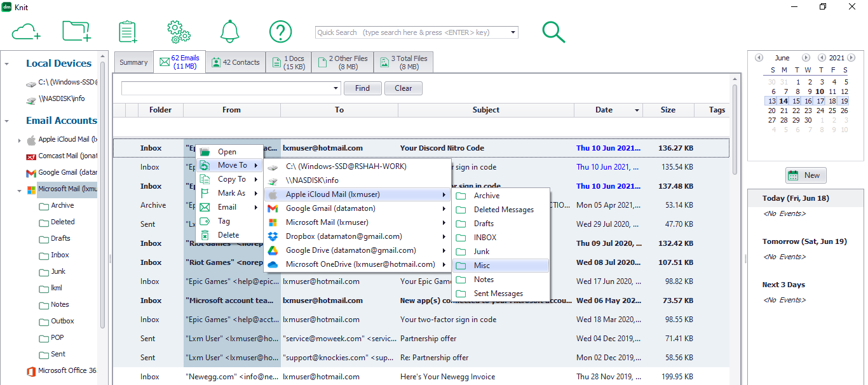This screenshot has width=868, height=385.
Task: Open the help question mark icon
Action: point(280,31)
